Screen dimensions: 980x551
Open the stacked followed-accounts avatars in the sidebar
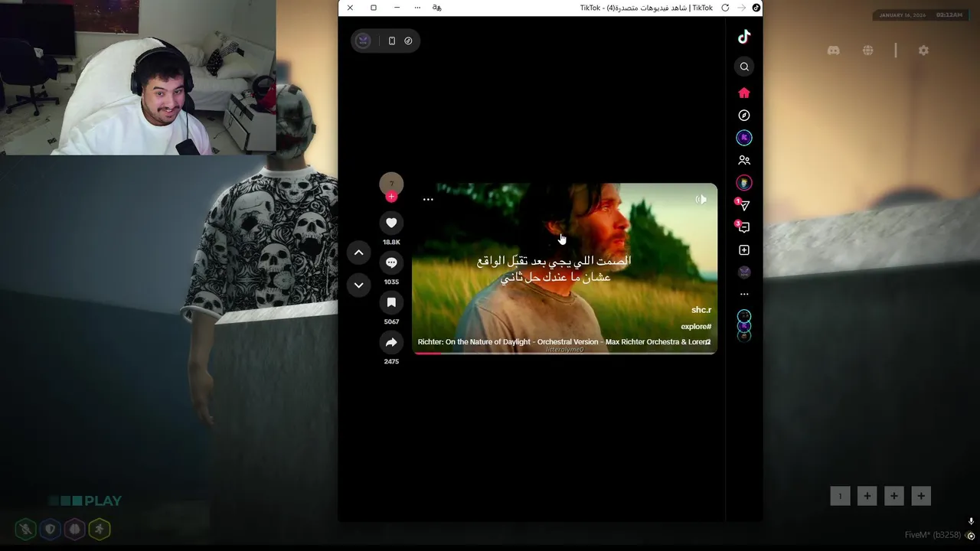point(744,325)
